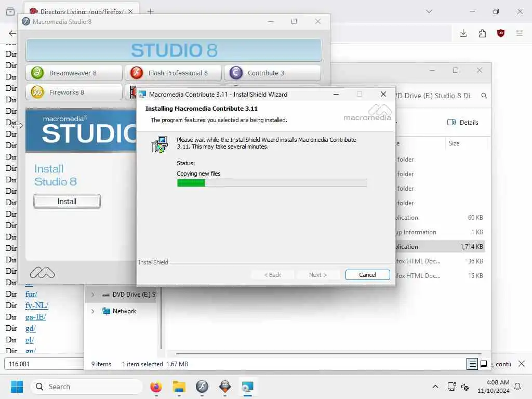Select the 1 KB setup information file
Screen dimensions: 532x399
click(x=440, y=232)
